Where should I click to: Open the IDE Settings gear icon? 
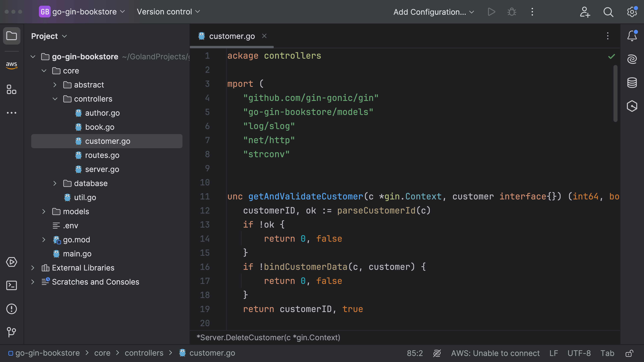tap(632, 12)
